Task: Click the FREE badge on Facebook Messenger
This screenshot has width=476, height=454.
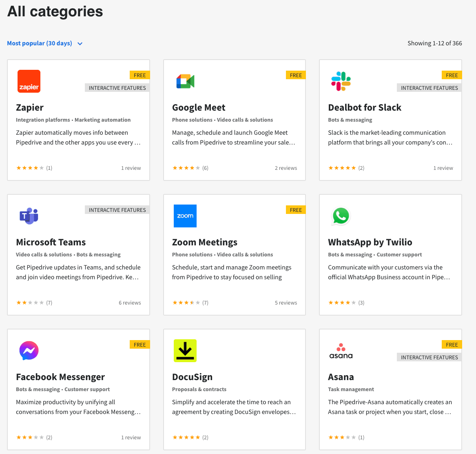Action: (x=139, y=345)
